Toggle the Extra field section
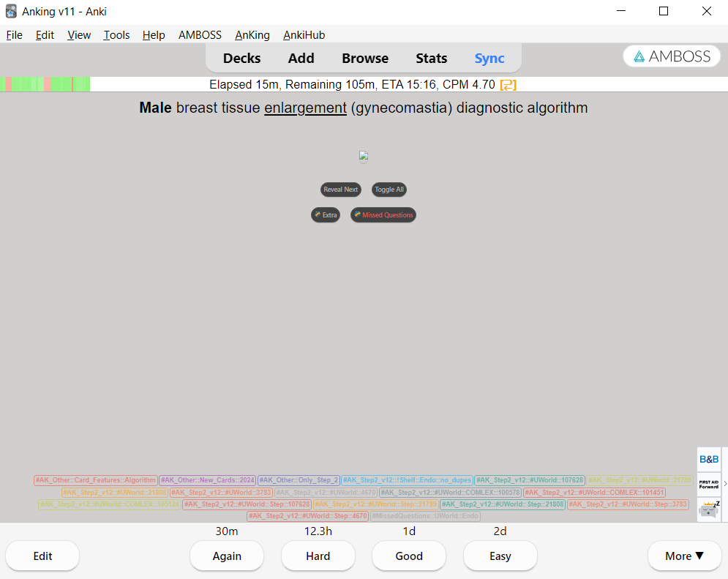Viewport: 728px width, 579px height. tap(326, 215)
